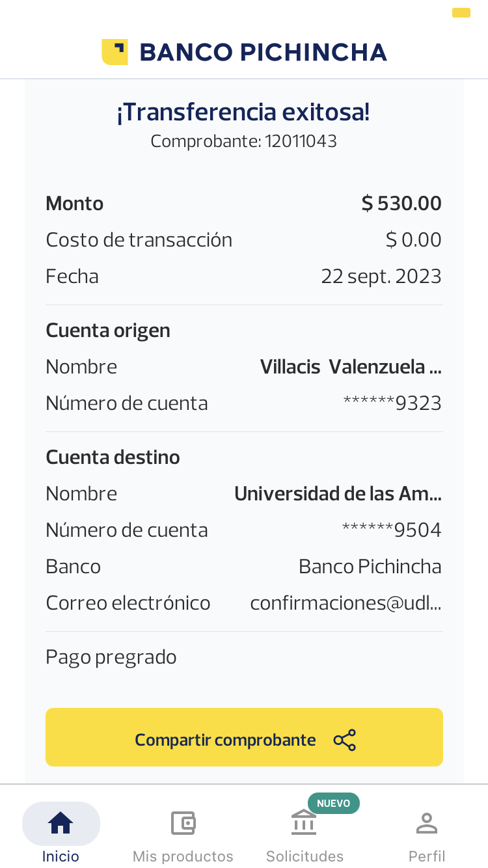Tap the yellow status indicator at top right
Screen dimensions: 488x868
pyautogui.click(x=461, y=12)
